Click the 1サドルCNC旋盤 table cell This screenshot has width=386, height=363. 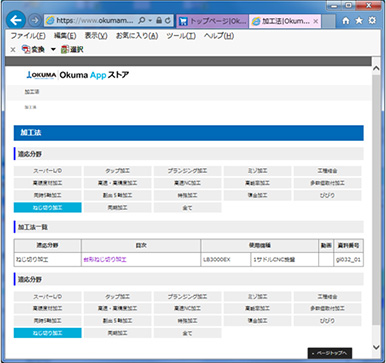point(284,260)
